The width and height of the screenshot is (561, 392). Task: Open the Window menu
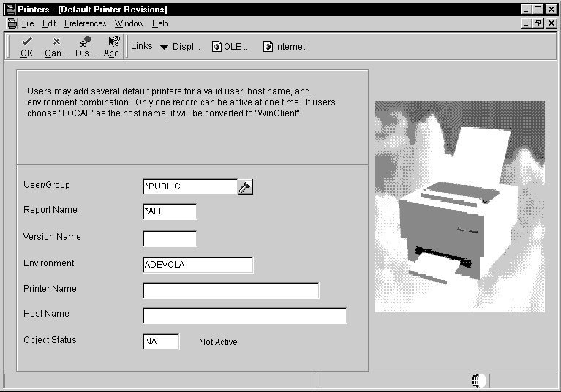coord(129,23)
